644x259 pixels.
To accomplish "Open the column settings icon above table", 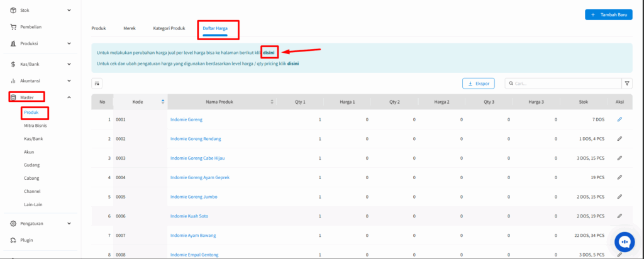I will [x=97, y=84].
